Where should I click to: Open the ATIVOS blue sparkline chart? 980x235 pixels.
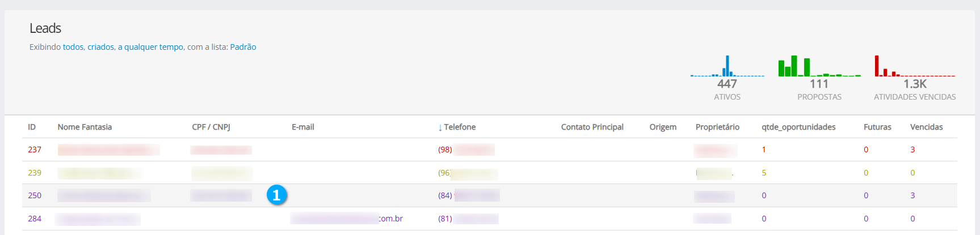coord(727,66)
